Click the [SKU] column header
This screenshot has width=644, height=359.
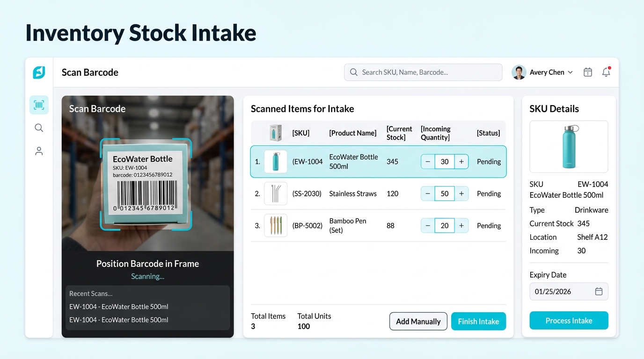pos(301,133)
